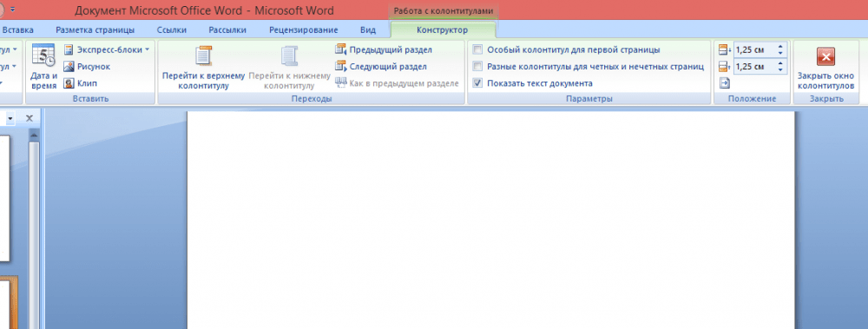Click the footer-from-bottom position icon
868x329 pixels.
click(x=725, y=67)
